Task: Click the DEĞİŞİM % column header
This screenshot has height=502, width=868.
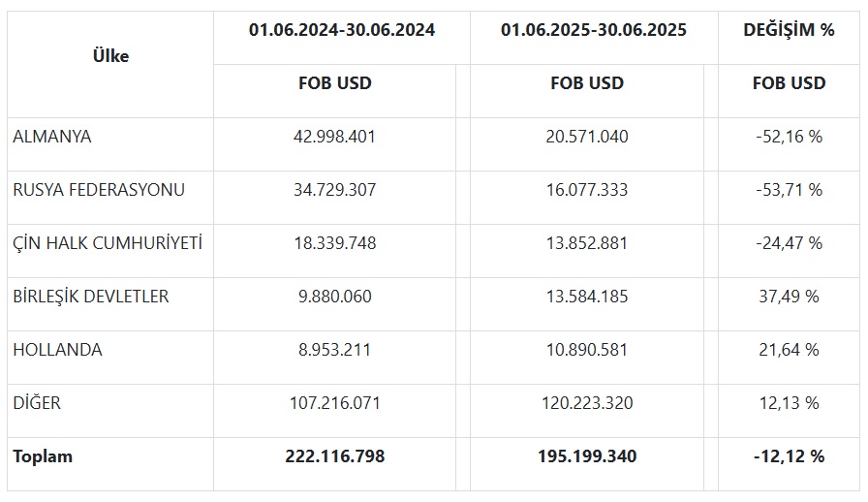Action: pos(789,30)
